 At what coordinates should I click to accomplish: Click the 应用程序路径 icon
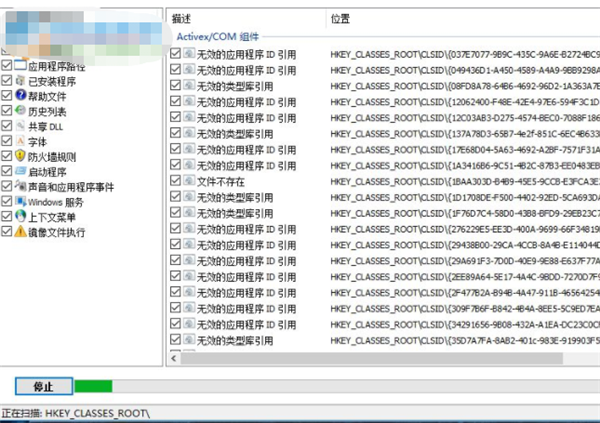click(x=21, y=65)
